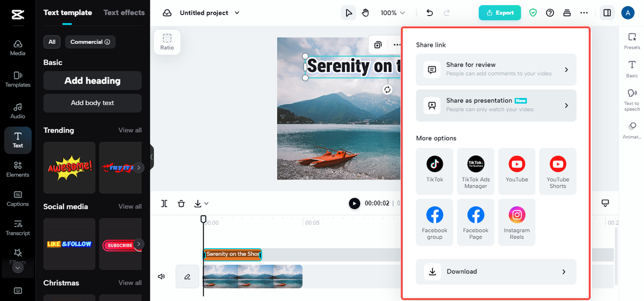Open the Download option row
The height and width of the screenshot is (301, 644).
[496, 272]
